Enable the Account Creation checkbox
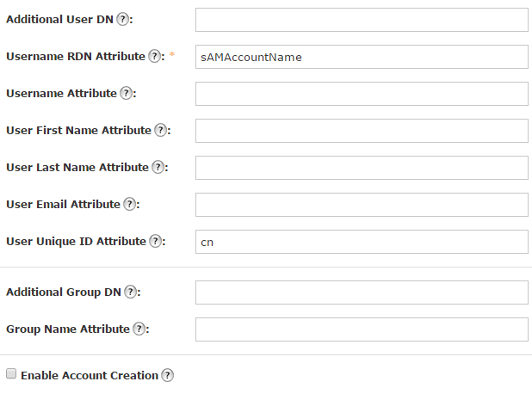532x394 pixels. (x=11, y=374)
